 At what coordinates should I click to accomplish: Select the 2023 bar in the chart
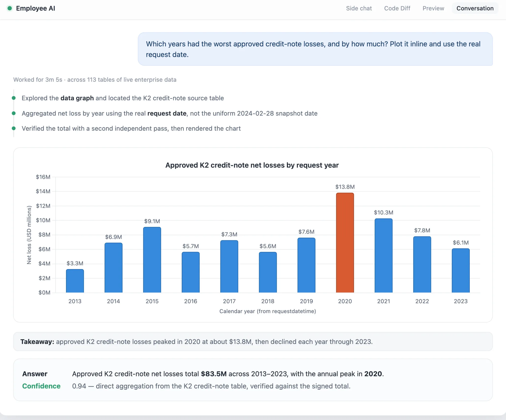(461, 271)
